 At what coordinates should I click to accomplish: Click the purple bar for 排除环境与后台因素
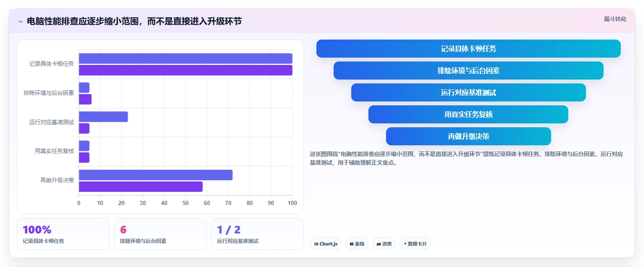click(85, 99)
